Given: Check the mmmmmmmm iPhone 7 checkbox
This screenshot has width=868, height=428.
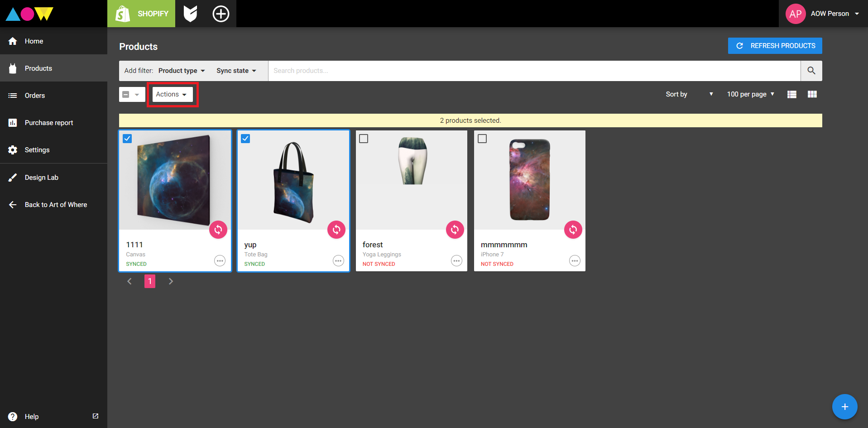Looking at the screenshot, I should [482, 139].
